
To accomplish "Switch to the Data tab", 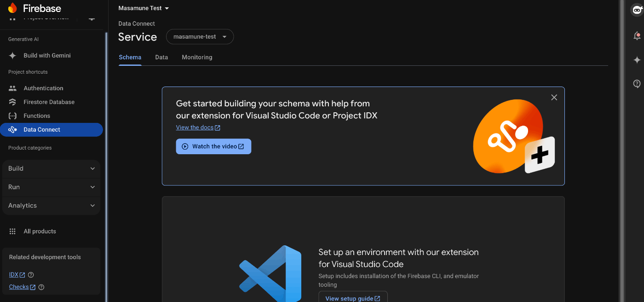I will [x=161, y=58].
